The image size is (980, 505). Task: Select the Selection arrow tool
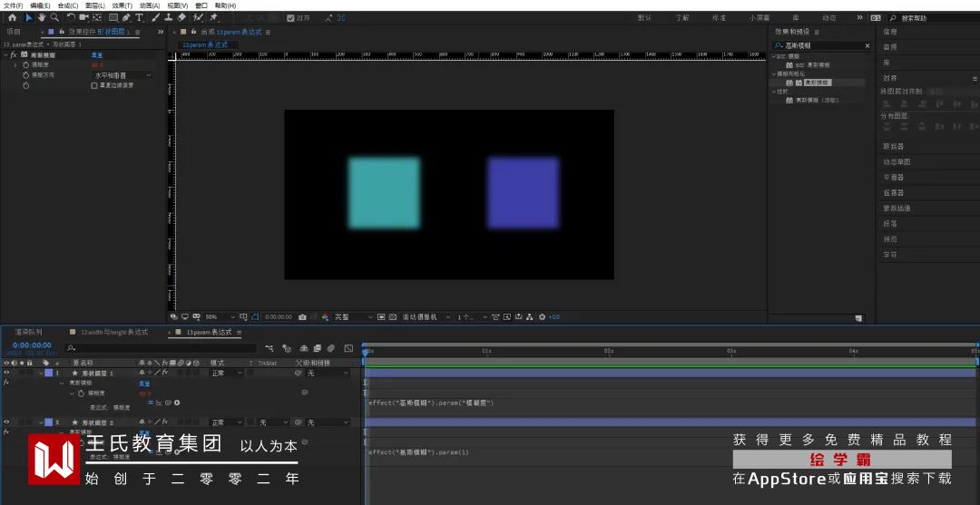(29, 17)
